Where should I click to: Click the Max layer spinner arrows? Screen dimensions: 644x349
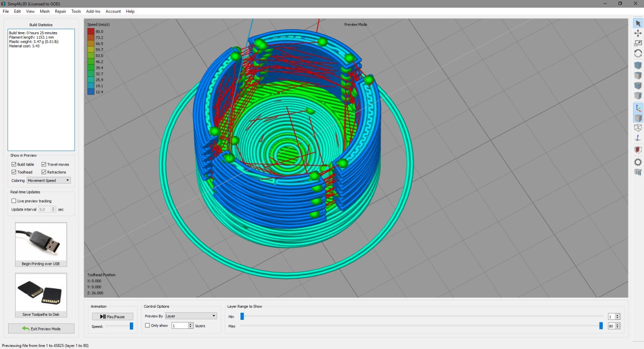coord(618,326)
